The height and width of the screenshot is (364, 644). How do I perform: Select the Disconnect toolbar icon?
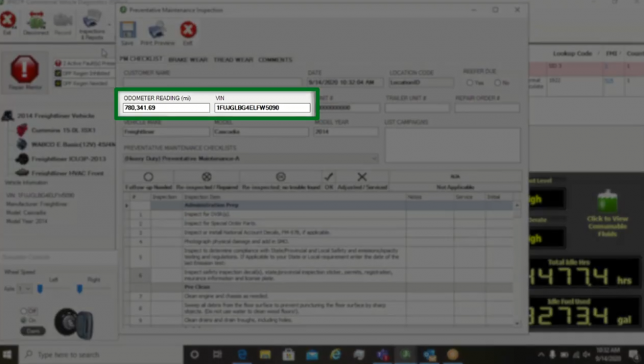tap(36, 22)
